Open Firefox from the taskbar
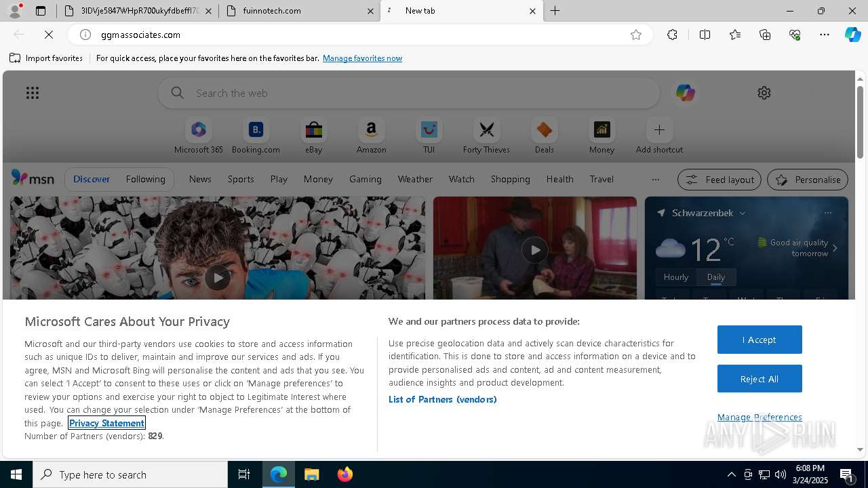This screenshot has height=488, width=868. coord(345,474)
